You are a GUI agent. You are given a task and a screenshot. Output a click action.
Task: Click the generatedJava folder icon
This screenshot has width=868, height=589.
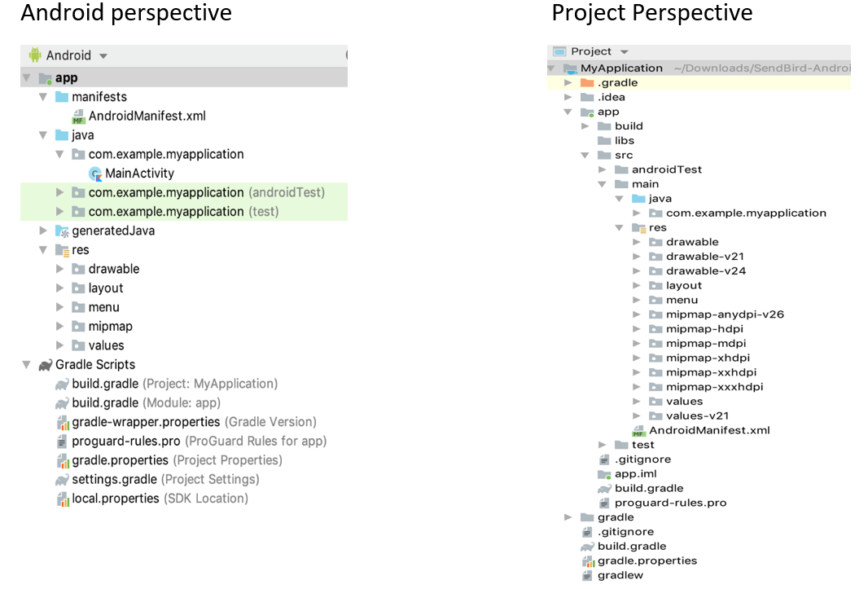(x=62, y=231)
